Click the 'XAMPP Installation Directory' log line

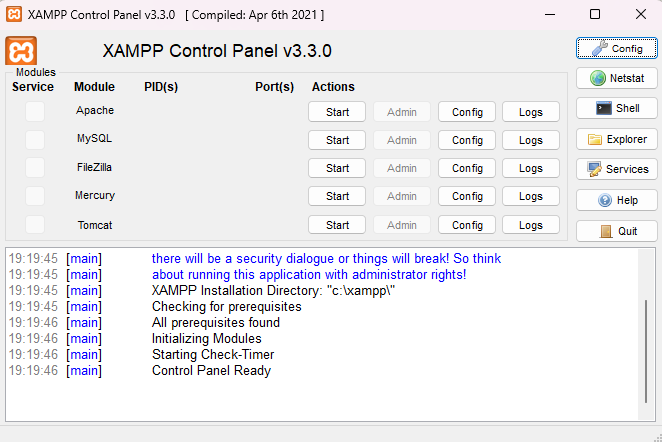[x=273, y=290]
